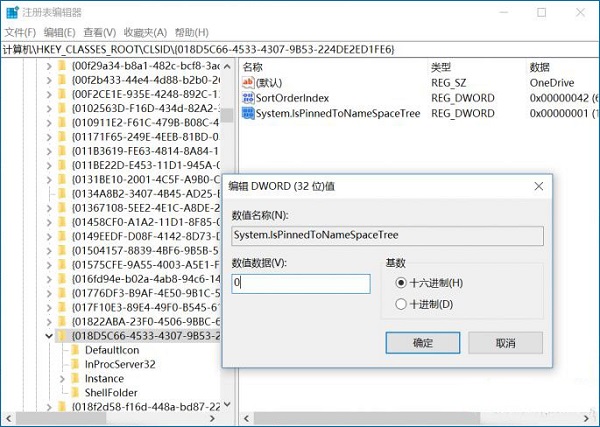
Task: Click the registry path address bar
Action: [300, 49]
